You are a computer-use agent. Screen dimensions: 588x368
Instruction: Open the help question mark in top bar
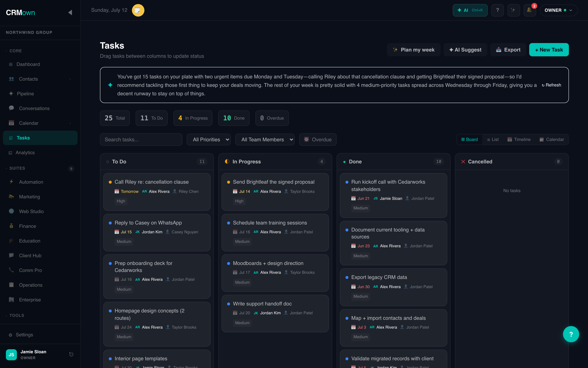[x=497, y=10]
